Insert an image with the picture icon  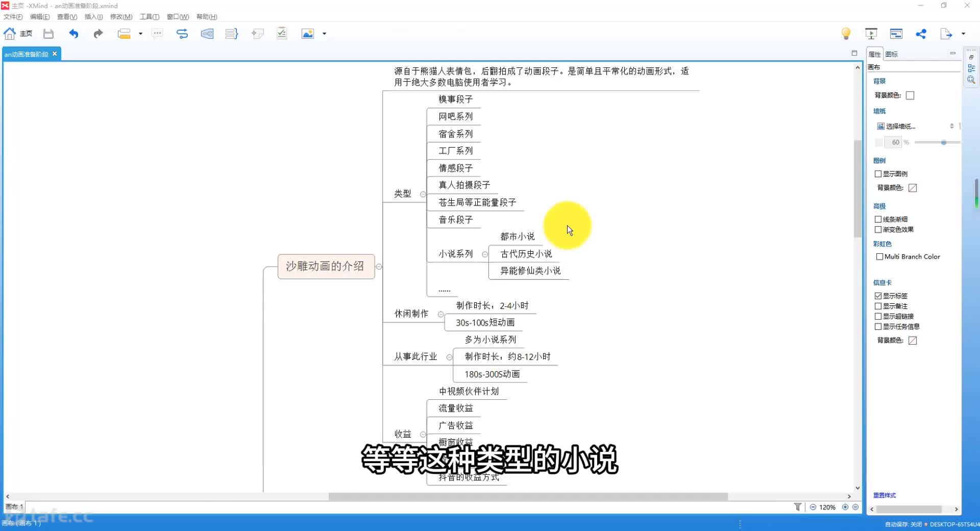pos(308,34)
